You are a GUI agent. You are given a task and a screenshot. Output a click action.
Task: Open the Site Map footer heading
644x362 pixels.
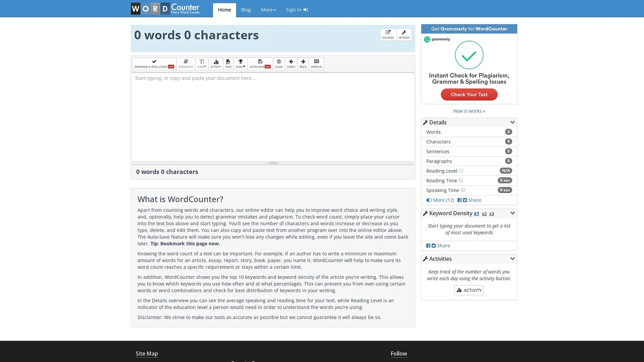pyautogui.click(x=147, y=354)
